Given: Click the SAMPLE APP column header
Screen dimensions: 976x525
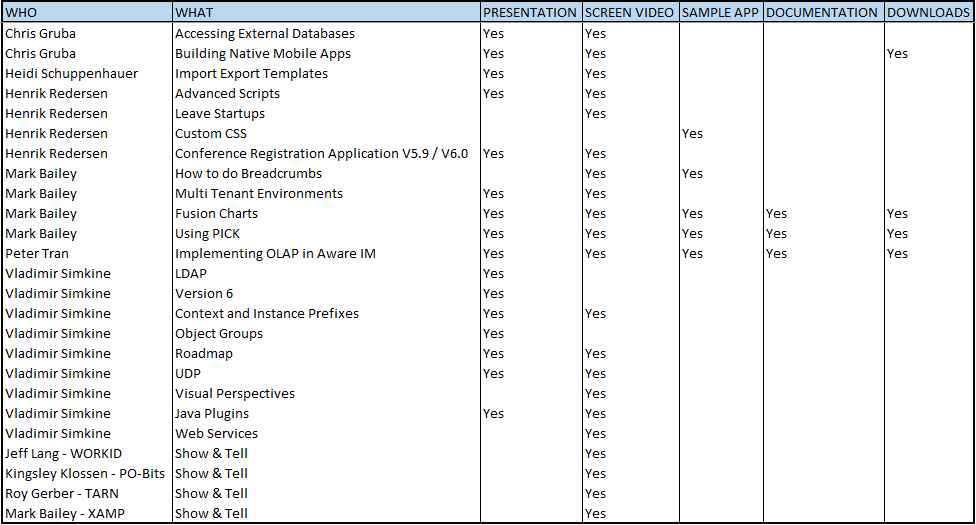Looking at the screenshot, I should [721, 12].
